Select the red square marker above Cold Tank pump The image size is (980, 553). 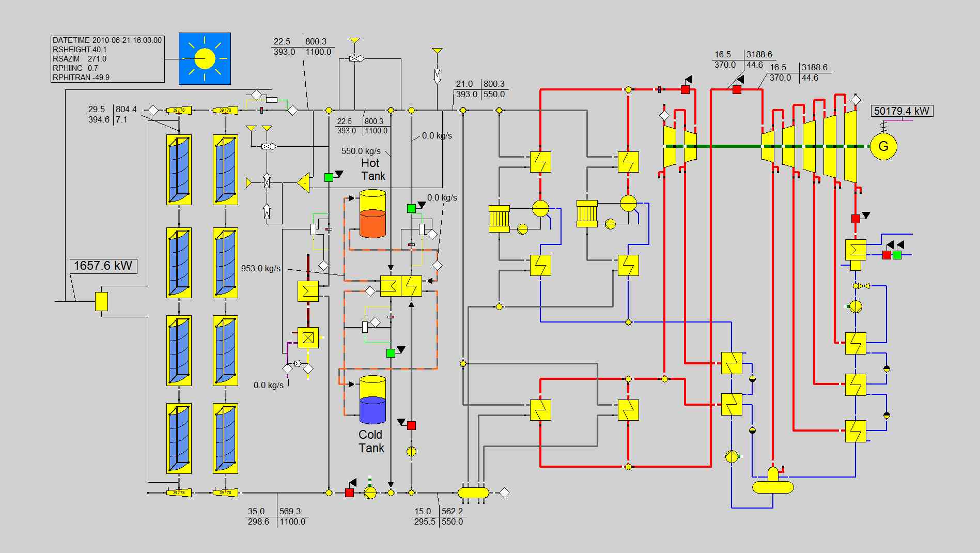[411, 425]
